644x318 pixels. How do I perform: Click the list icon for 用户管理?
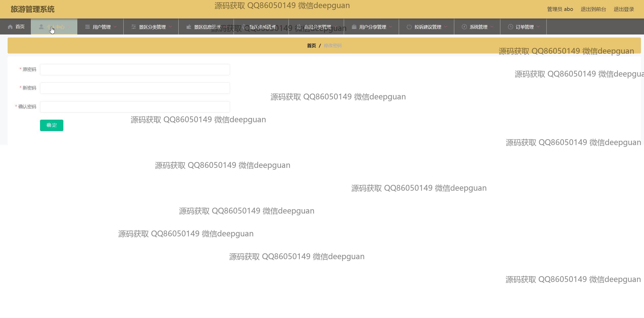point(87,27)
